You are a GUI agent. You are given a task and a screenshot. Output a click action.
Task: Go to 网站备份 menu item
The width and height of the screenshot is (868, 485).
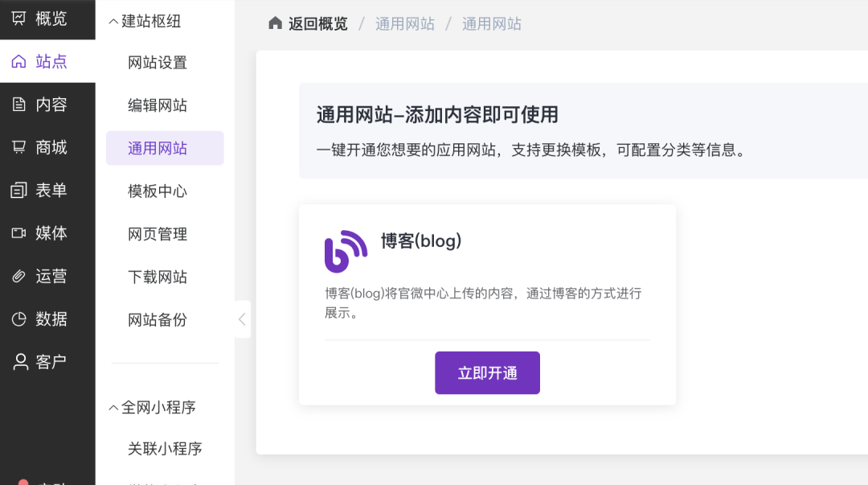point(158,320)
